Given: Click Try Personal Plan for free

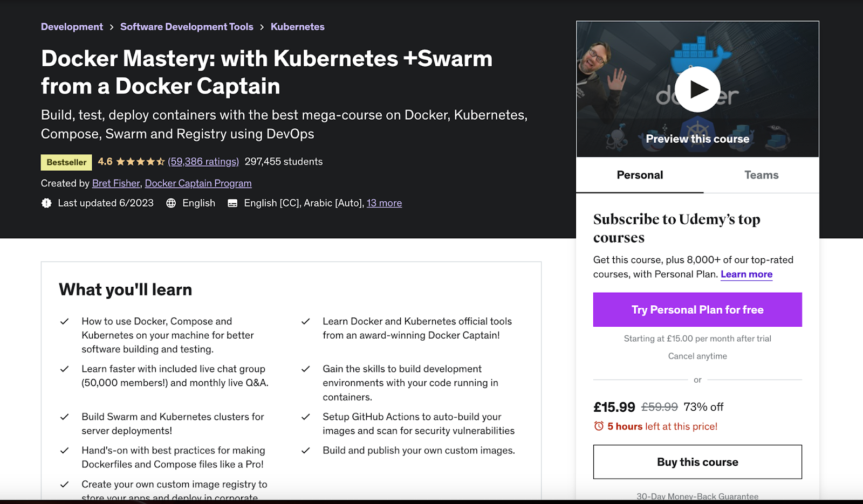Looking at the screenshot, I should point(697,309).
